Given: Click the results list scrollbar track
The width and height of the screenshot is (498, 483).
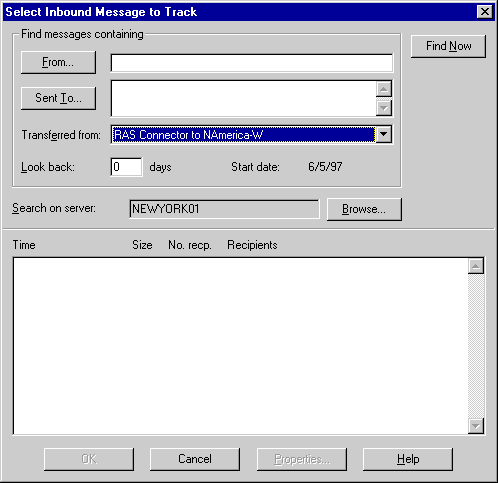Looking at the screenshot, I should [476, 346].
